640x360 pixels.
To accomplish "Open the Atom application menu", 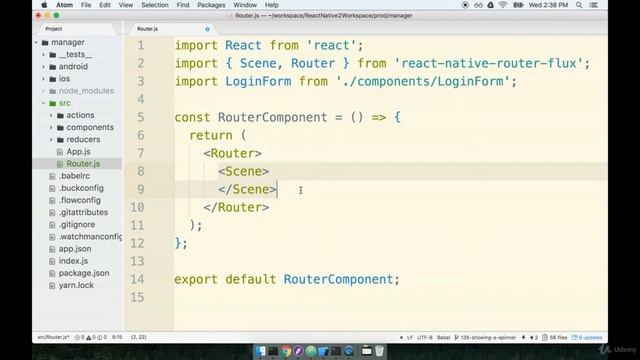I will tap(64, 5).
